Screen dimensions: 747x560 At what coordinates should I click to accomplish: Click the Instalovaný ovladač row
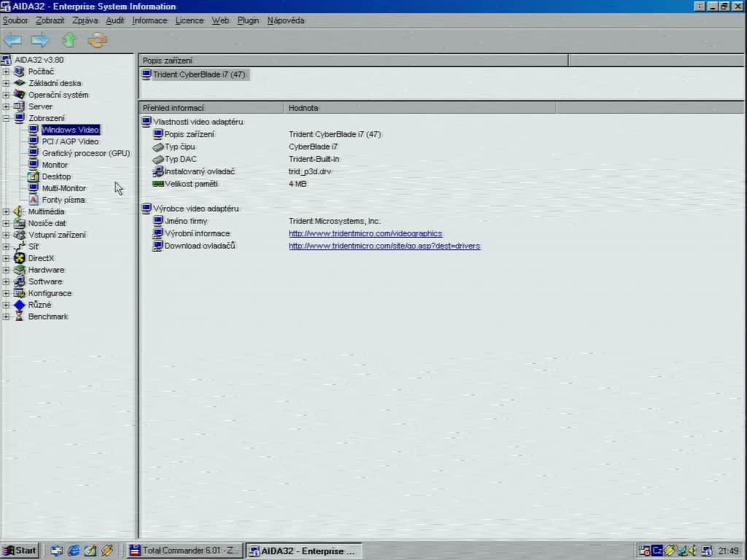(x=199, y=171)
